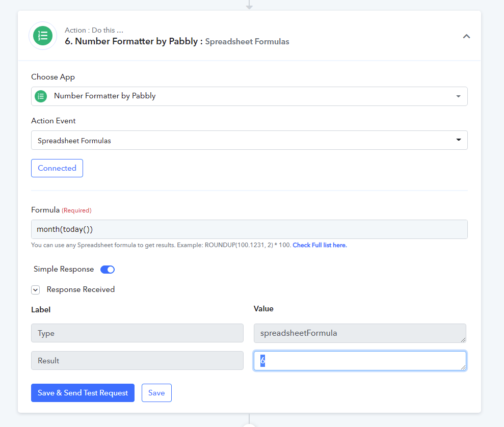This screenshot has width=504, height=427.
Task: Open the Choose App dropdown
Action: click(x=249, y=96)
